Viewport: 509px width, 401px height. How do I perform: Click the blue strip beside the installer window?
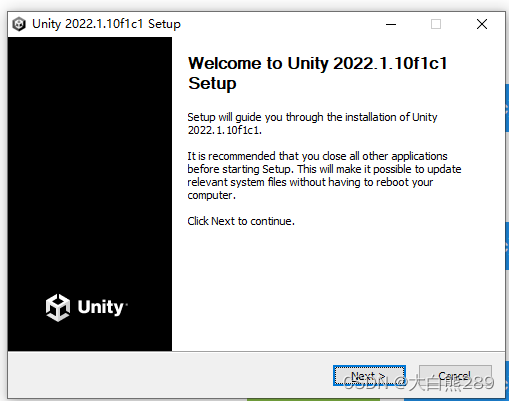[x=507, y=108]
